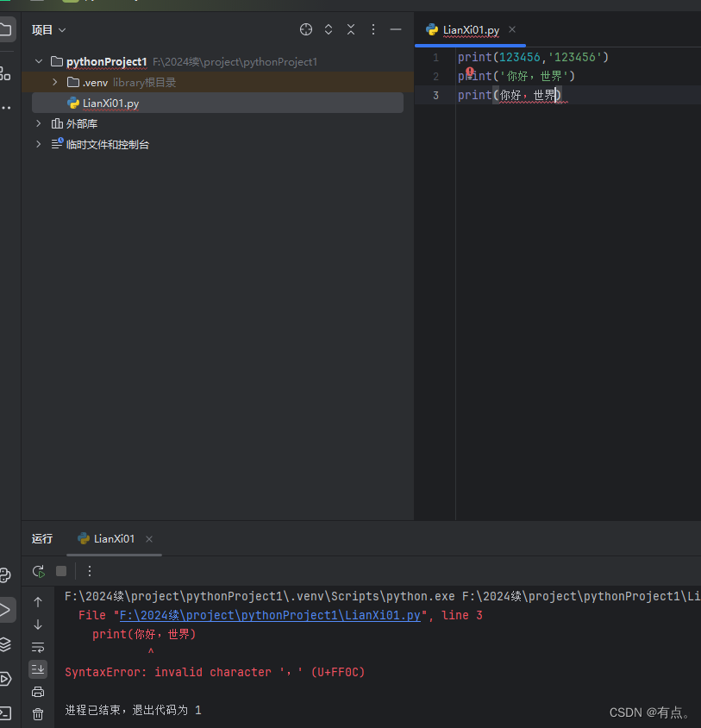Click the print(你好，世界) traceback line
Image resolution: width=701 pixels, height=728 pixels.
click(x=144, y=634)
